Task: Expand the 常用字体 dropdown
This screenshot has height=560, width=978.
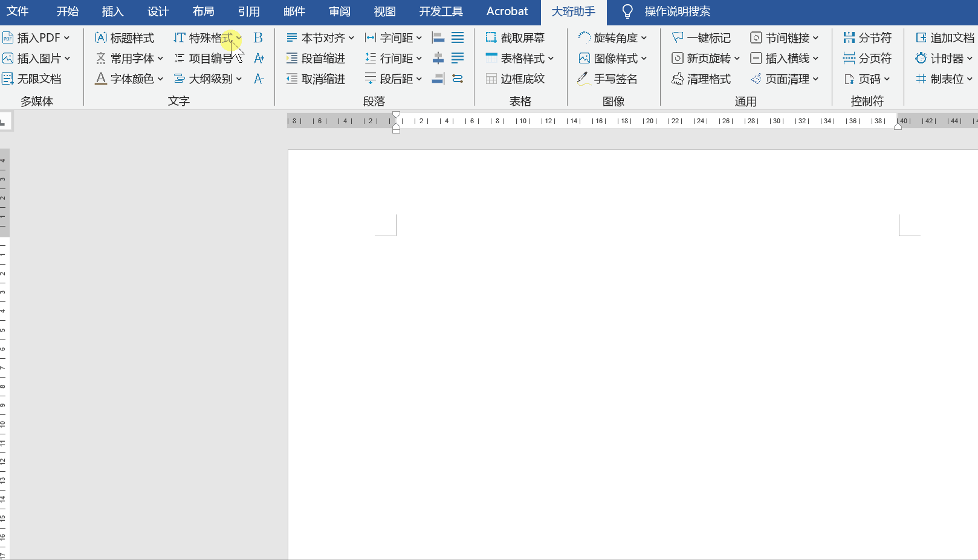Action: [129, 59]
